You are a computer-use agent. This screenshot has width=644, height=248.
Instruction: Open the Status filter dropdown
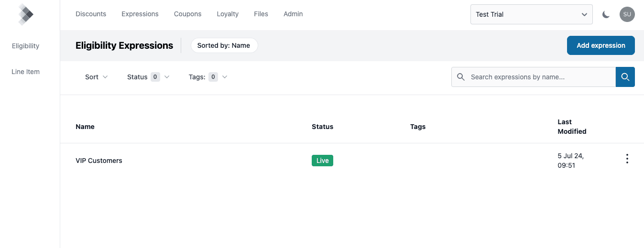(148, 77)
